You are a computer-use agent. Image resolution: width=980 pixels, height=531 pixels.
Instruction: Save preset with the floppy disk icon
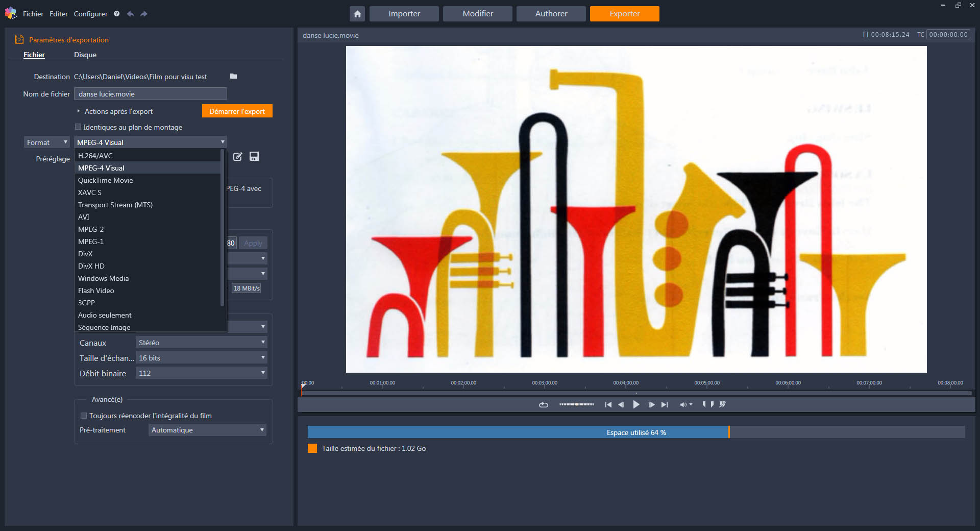pyautogui.click(x=254, y=157)
